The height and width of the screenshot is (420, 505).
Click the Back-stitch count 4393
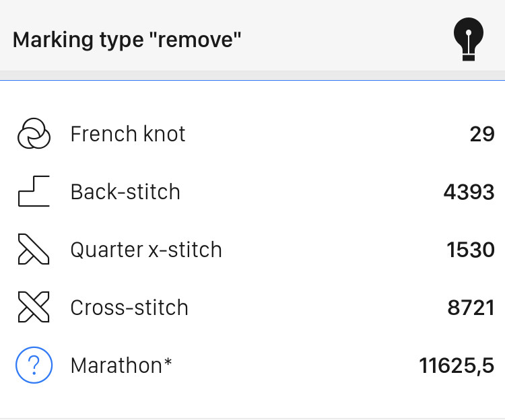pyautogui.click(x=469, y=192)
